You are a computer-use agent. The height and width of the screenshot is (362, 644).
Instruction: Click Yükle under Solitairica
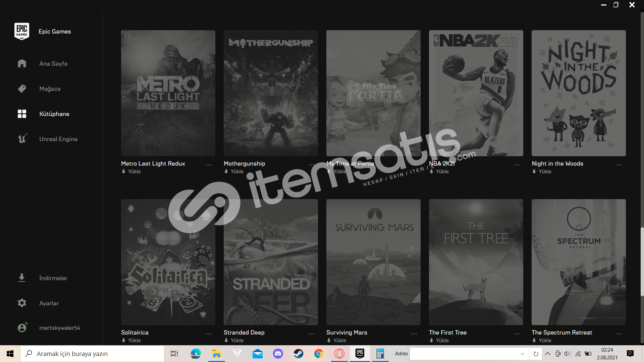click(x=131, y=341)
